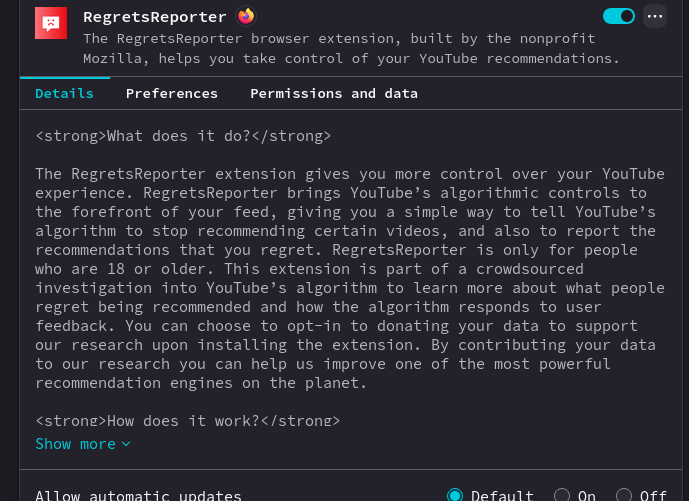
Task: Open the three-dot more options menu
Action: tap(655, 16)
